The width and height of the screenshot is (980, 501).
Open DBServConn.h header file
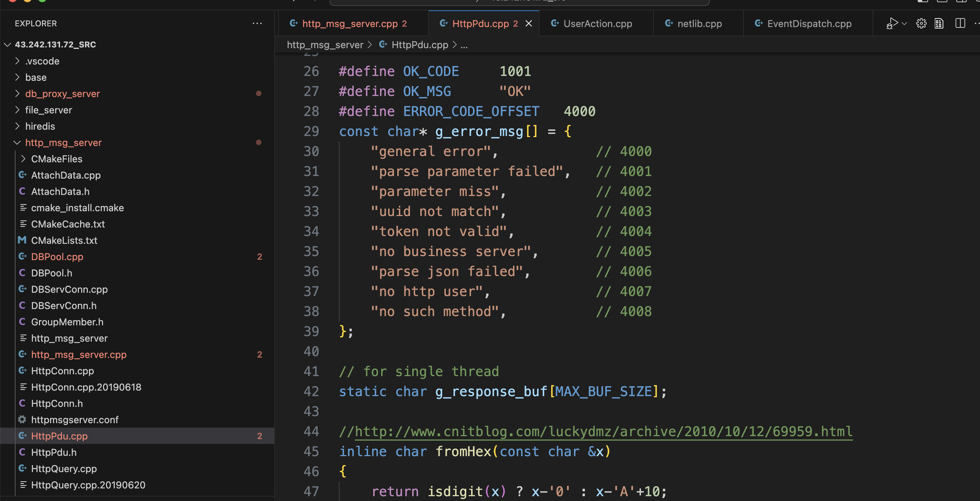coord(137,305)
